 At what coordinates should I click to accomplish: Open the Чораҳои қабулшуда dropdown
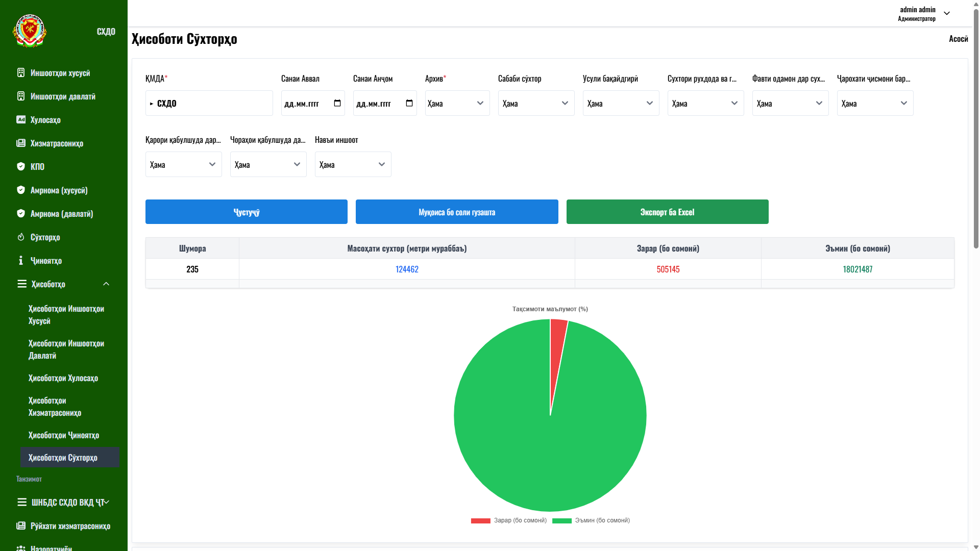click(268, 164)
